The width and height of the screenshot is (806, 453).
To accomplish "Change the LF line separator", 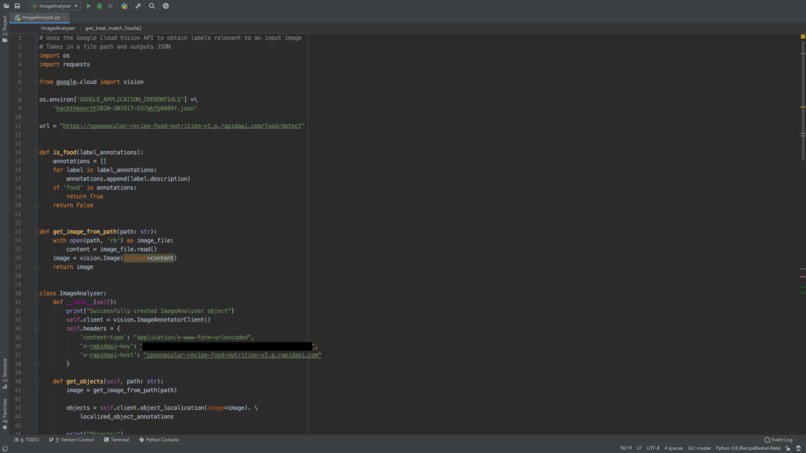I will 639,448.
